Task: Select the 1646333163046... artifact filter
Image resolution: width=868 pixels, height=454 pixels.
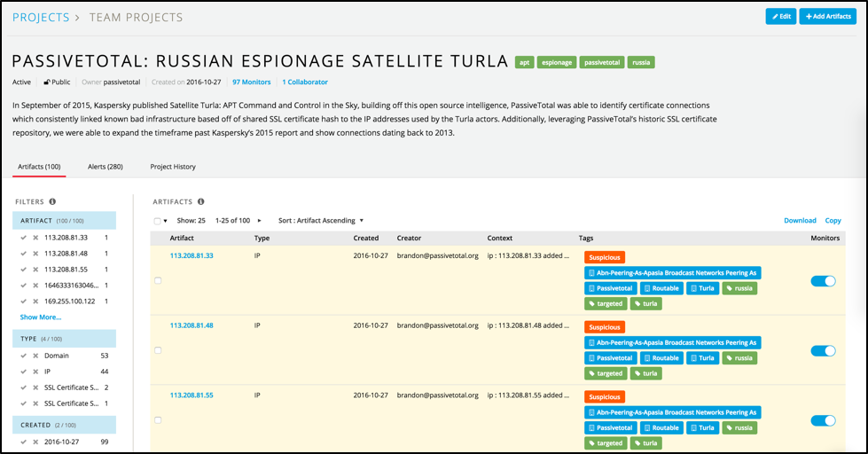Action: tap(72, 286)
